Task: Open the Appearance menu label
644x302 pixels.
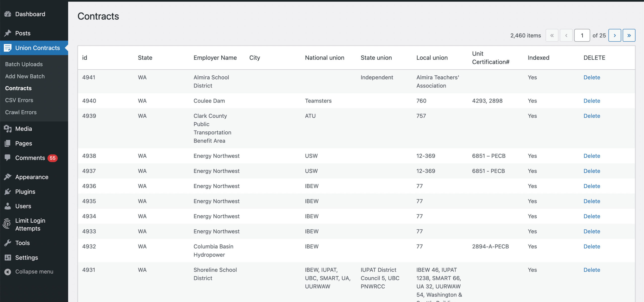Action: point(32,177)
